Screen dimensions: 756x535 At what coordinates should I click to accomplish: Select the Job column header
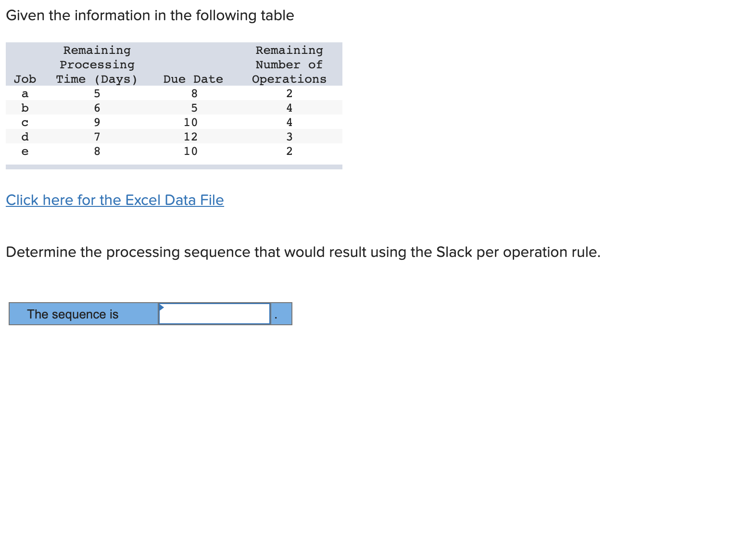coord(25,79)
